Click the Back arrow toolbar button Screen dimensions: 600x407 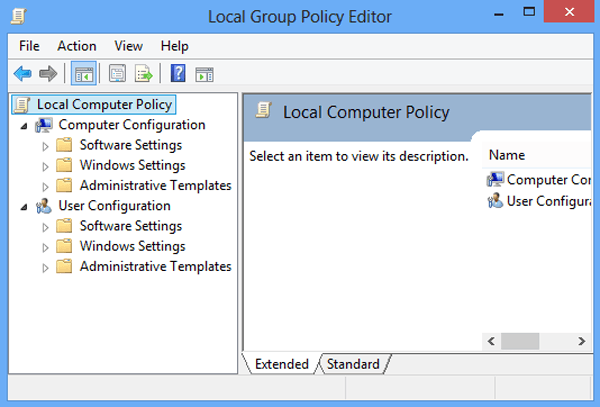tap(22, 73)
